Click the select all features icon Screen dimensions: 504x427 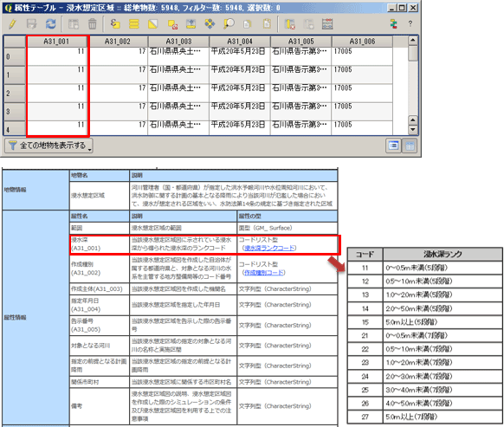click(134, 24)
